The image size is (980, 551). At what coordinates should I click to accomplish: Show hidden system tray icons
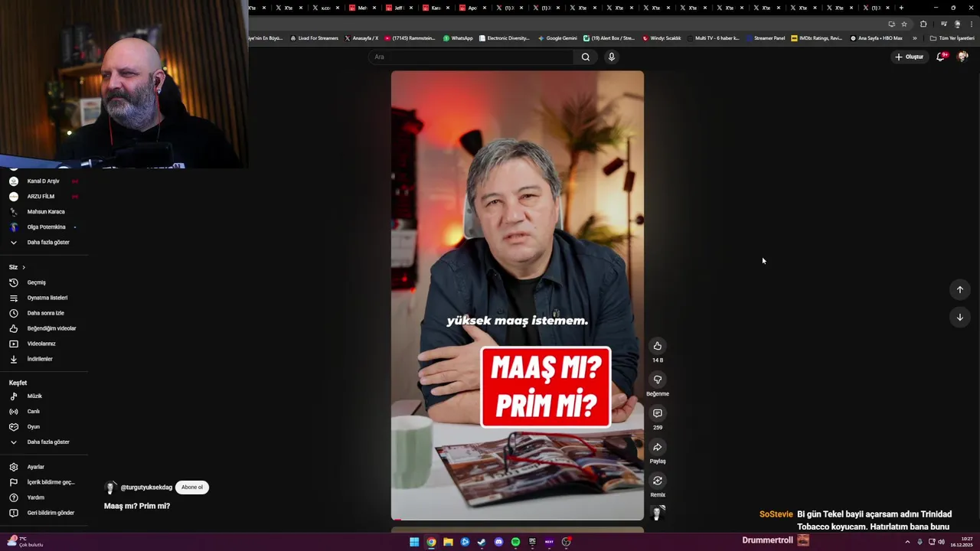pyautogui.click(x=908, y=542)
